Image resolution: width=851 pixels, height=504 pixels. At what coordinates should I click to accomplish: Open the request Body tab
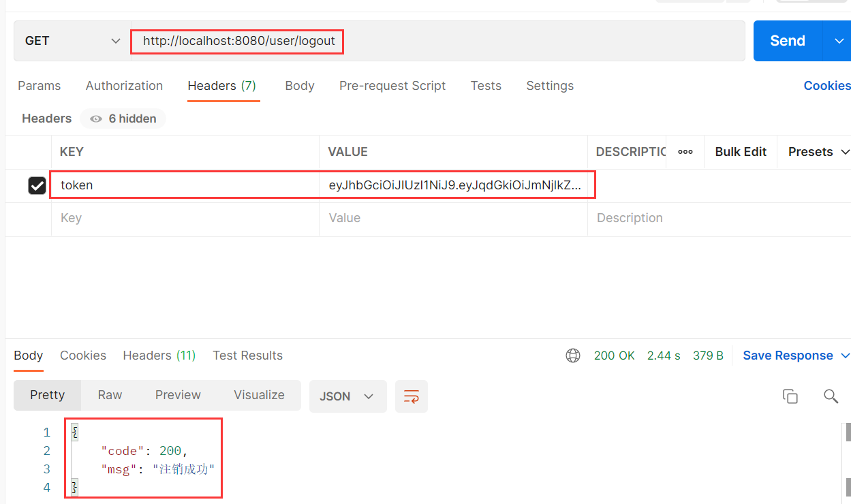point(300,86)
